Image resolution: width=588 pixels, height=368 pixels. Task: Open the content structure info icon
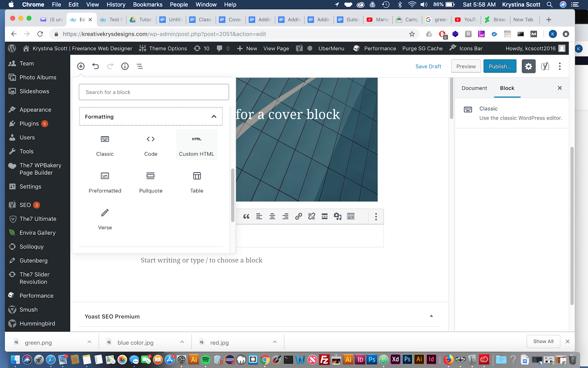coord(125,66)
